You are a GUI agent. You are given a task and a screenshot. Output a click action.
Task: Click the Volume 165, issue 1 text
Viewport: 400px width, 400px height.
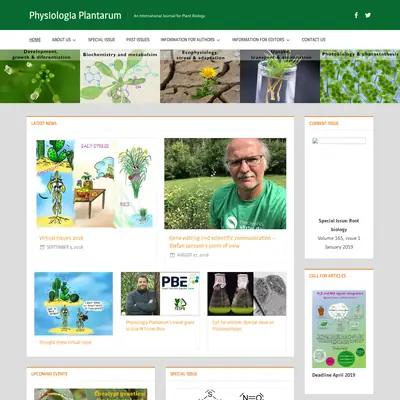339,238
